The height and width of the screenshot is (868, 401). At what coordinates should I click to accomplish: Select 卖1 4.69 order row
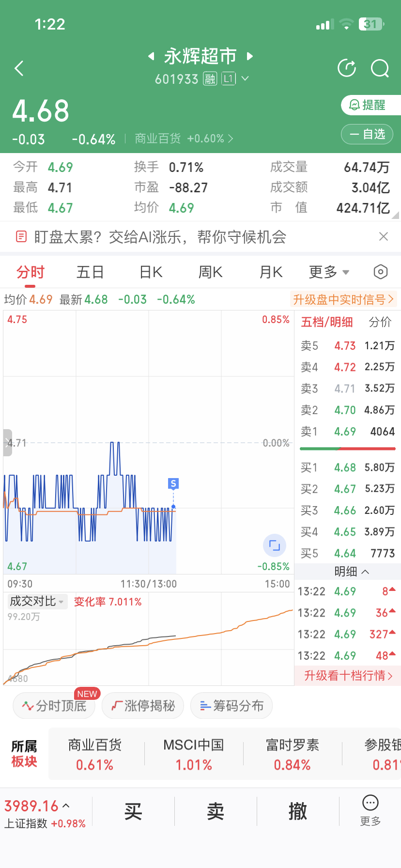coord(348,431)
